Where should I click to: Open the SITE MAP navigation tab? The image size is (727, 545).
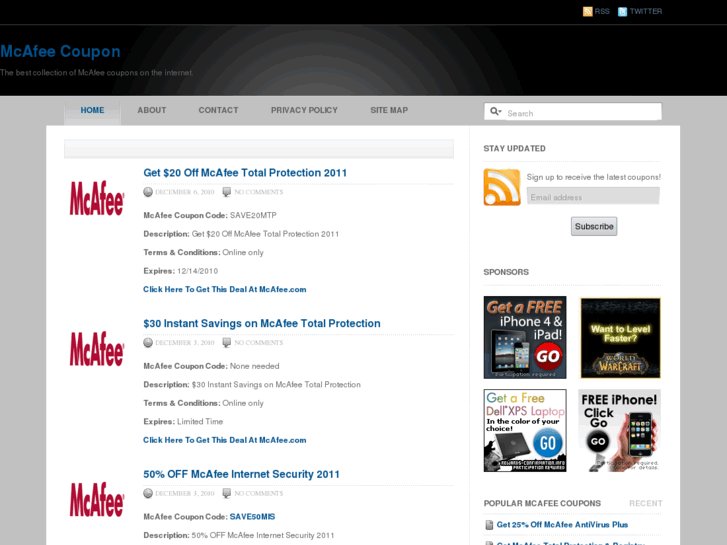(x=389, y=110)
